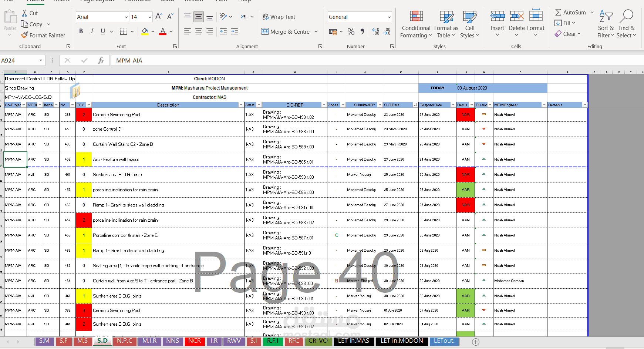Align text to the left
644x349 pixels.
188,31
